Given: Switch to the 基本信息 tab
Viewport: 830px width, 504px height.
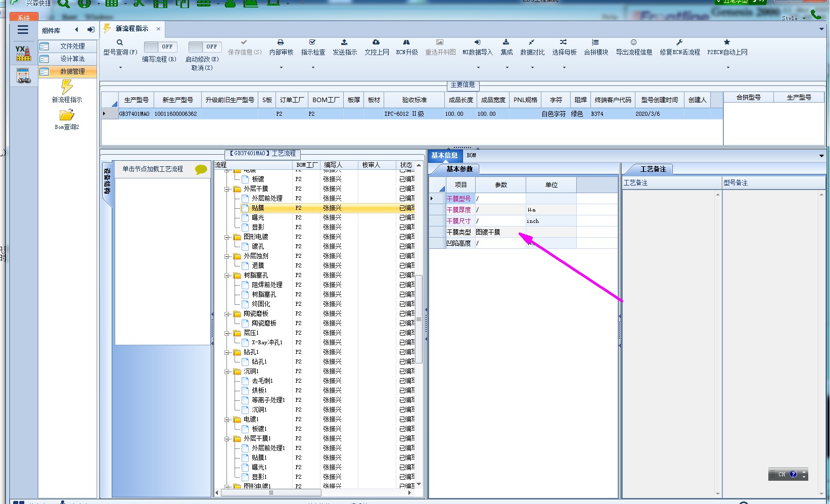Looking at the screenshot, I should point(444,156).
